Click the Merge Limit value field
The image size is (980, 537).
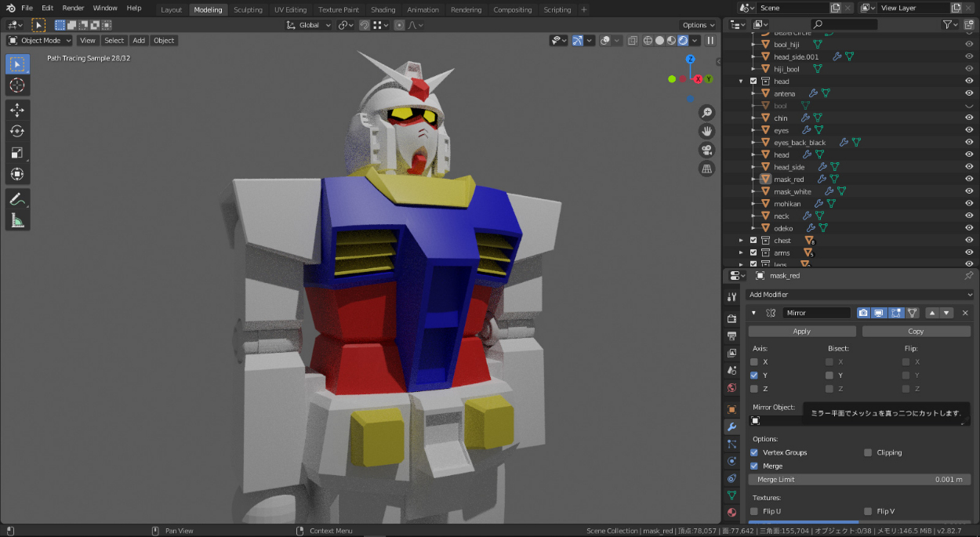pyautogui.click(x=859, y=479)
